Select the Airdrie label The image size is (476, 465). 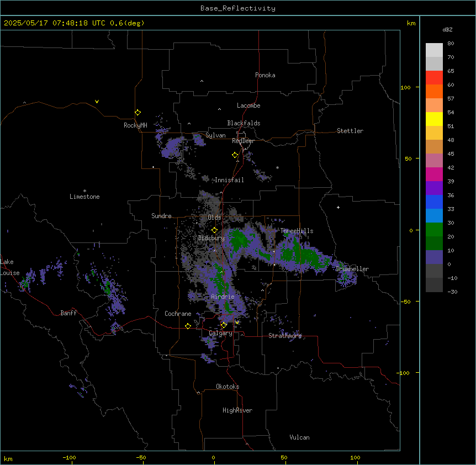223,297
